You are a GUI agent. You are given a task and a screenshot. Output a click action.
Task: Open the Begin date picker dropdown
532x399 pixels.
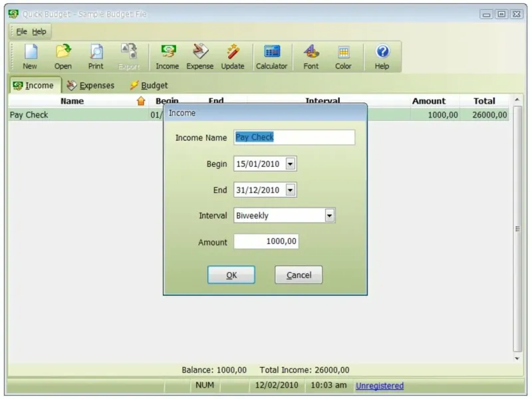[x=291, y=164]
